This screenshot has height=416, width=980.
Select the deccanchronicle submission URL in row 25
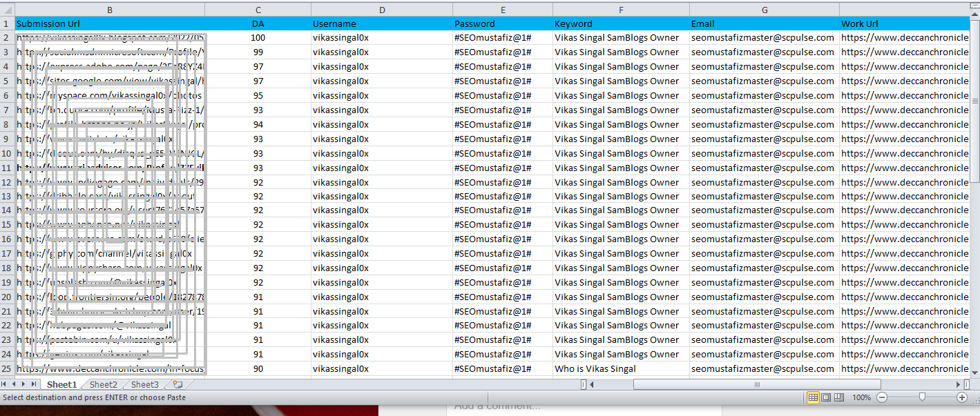110,368
